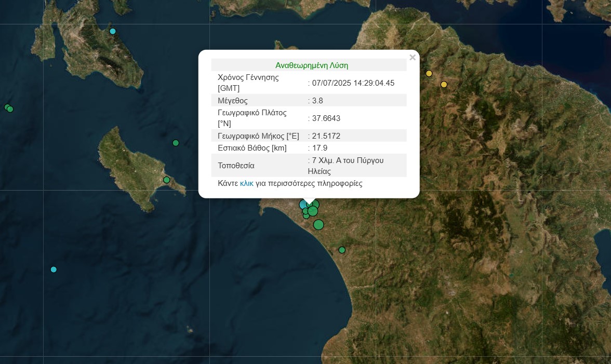Image resolution: width=611 pixels, height=364 pixels.
Task: Click the Εστιακό Βάθος [km] label
Action: pyautogui.click(x=252, y=148)
